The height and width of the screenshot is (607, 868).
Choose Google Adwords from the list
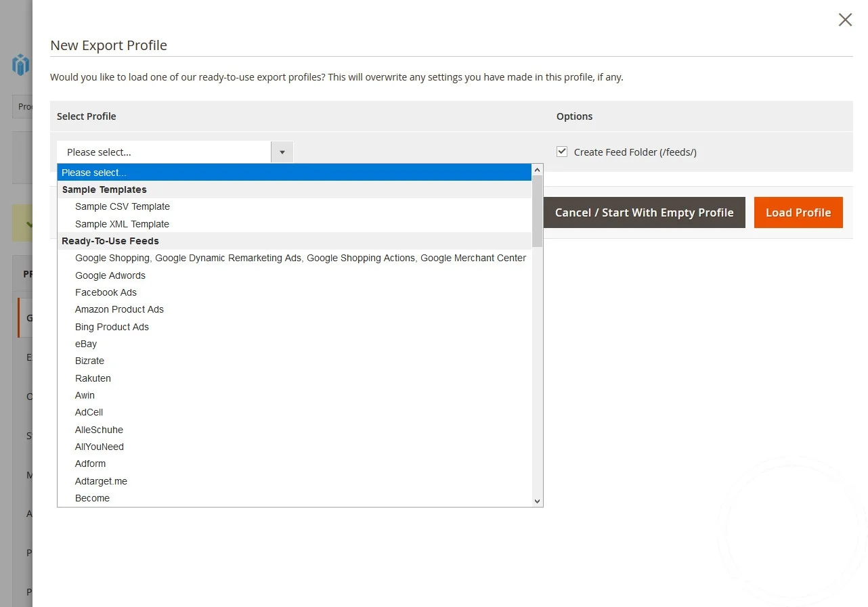(x=110, y=275)
